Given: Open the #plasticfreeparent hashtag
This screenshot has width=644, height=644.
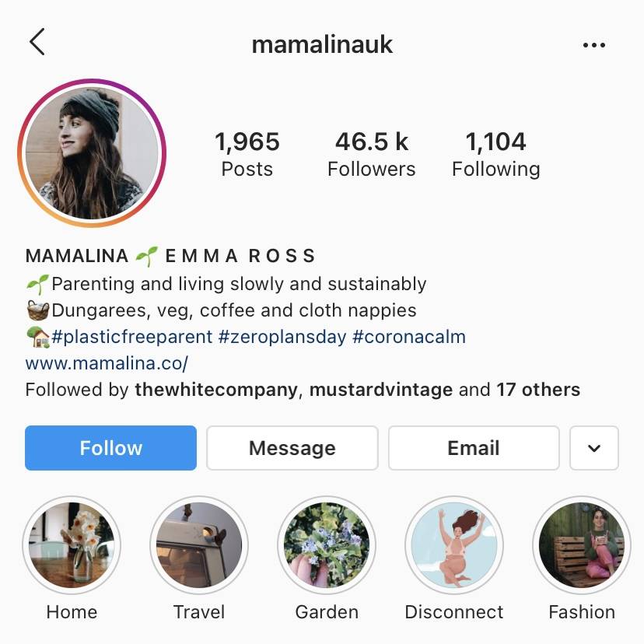Looking at the screenshot, I should (x=132, y=337).
